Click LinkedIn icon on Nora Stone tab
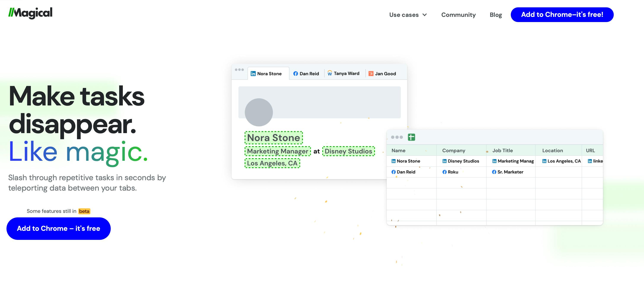This screenshot has width=644, height=290. (253, 74)
